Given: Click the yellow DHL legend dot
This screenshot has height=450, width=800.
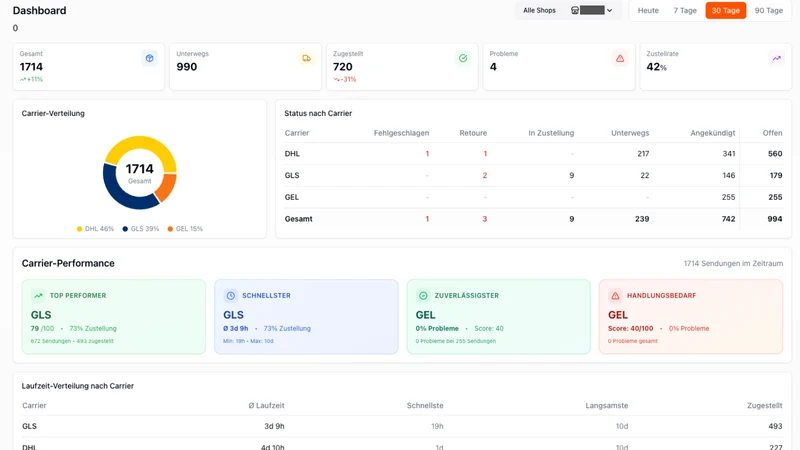Looking at the screenshot, I should coord(79,229).
